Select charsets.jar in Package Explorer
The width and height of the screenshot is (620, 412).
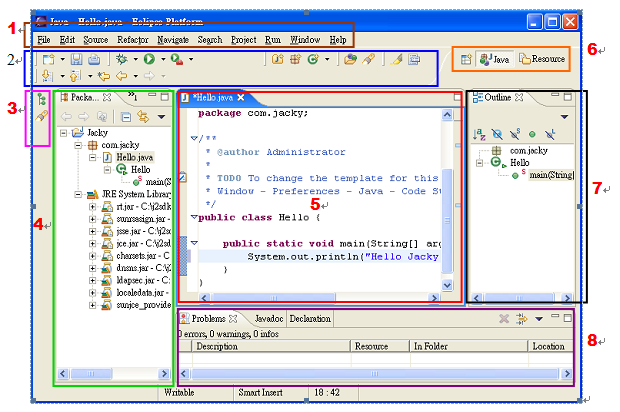click(143, 256)
